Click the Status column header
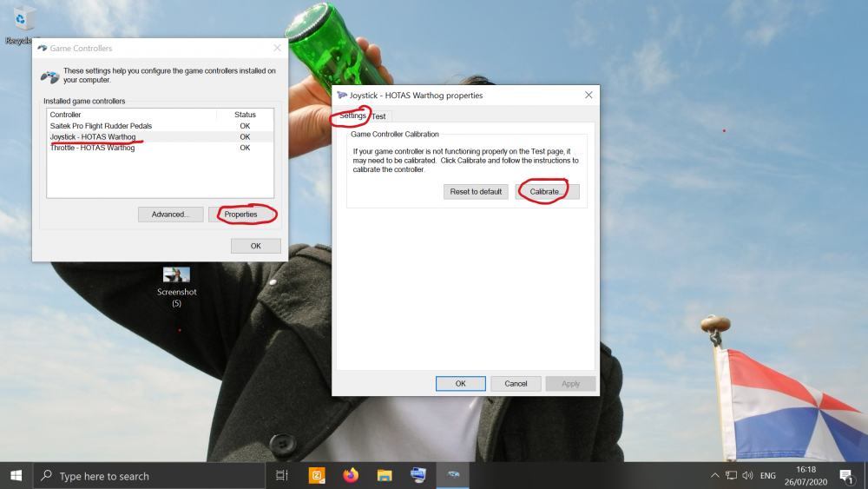868x489 pixels. click(245, 115)
